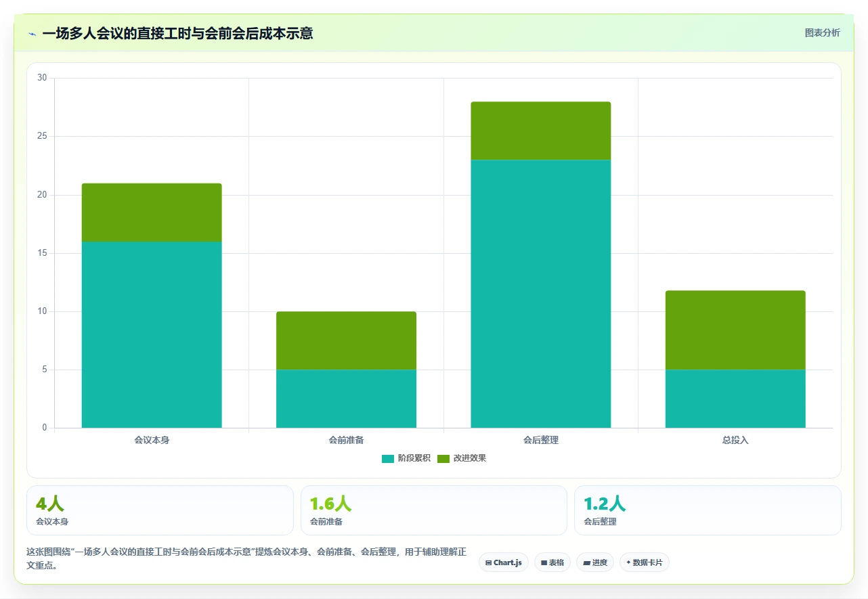Click the sparkle icon in 数据卡片 chip

(x=628, y=562)
